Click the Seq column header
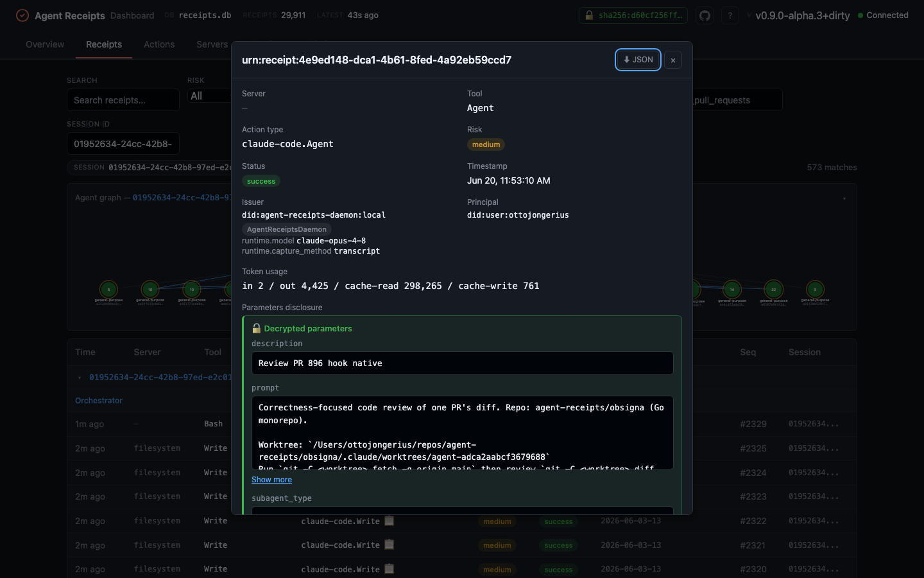924x578 pixels. [x=748, y=352]
